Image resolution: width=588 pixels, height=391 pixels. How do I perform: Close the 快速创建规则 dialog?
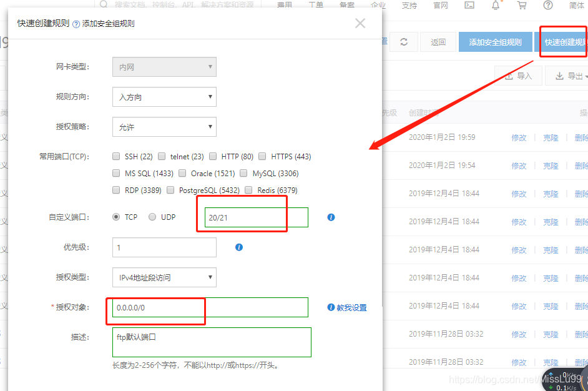pos(360,23)
